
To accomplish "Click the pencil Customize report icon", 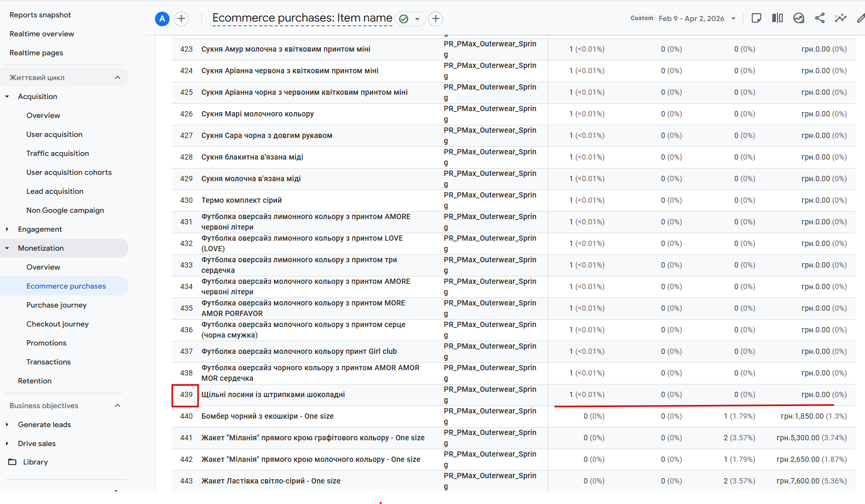I will point(861,18).
